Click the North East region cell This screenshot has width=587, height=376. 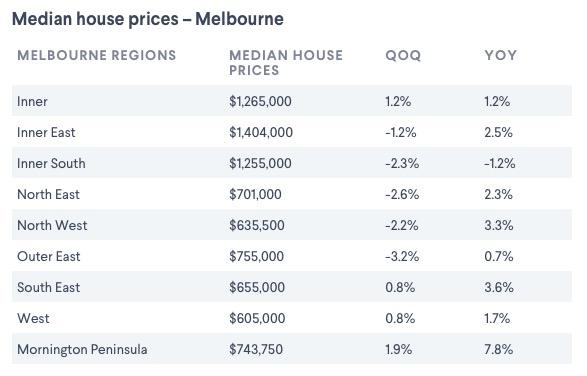coord(48,195)
